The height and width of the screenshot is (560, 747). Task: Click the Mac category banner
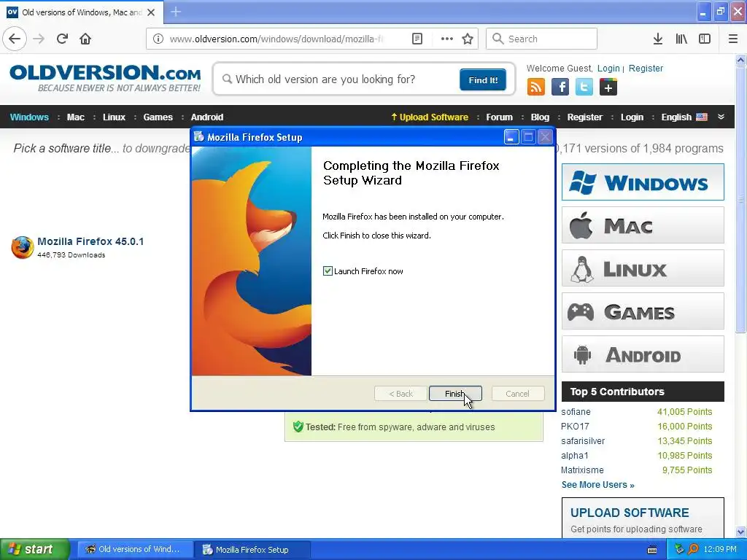click(643, 225)
